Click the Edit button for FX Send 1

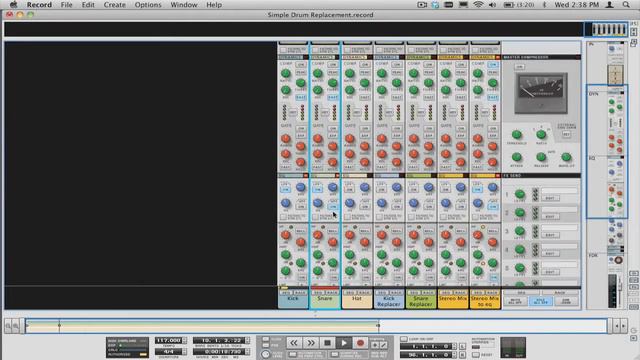point(550,198)
